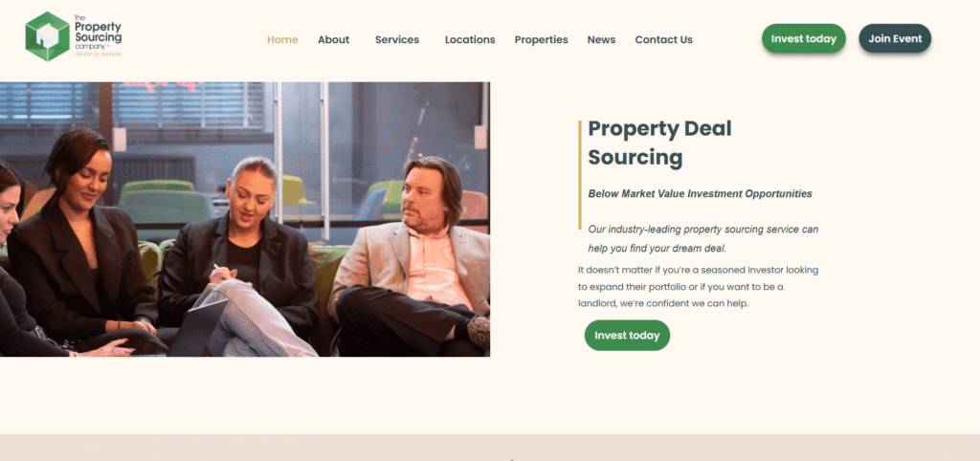Select Properties in the navigation bar

coord(542,40)
